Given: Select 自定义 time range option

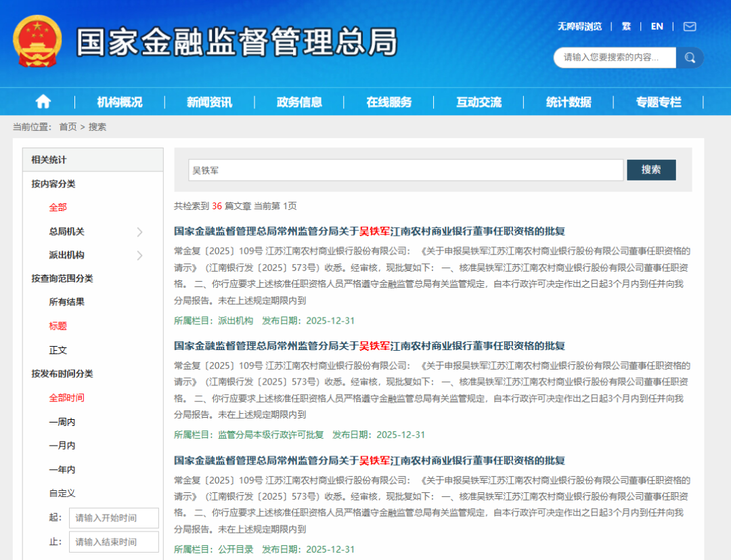Looking at the screenshot, I should pyautogui.click(x=62, y=493).
